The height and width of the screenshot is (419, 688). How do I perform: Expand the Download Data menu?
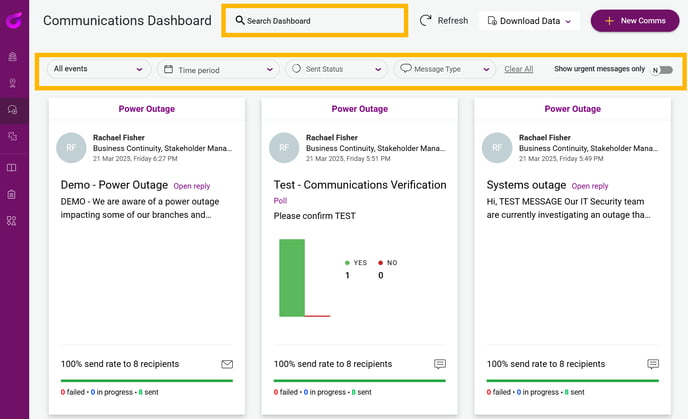[x=529, y=21]
